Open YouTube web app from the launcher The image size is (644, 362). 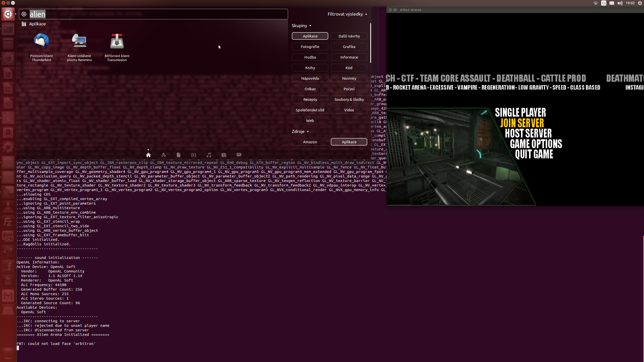(x=8, y=281)
